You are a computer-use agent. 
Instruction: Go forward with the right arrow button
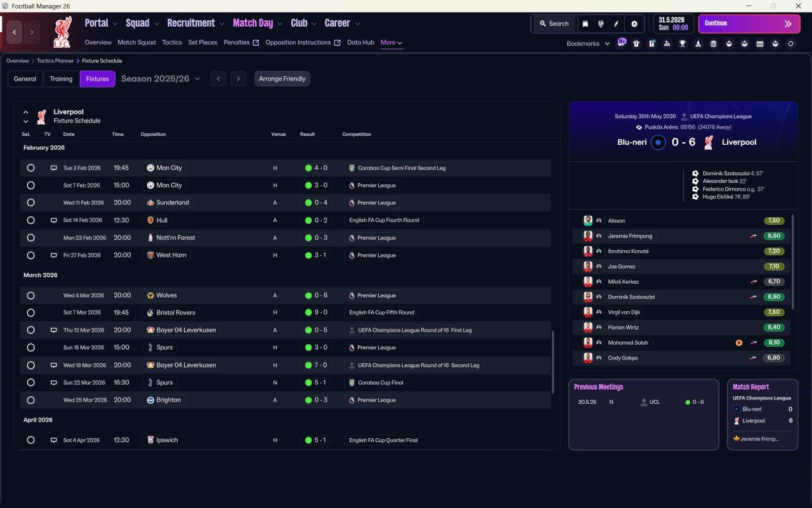click(31, 32)
